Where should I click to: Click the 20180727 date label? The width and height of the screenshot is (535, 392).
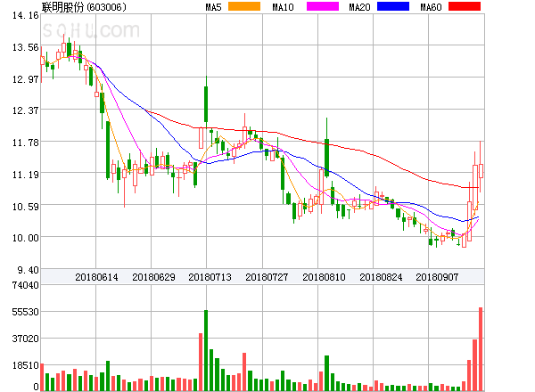coord(267,277)
